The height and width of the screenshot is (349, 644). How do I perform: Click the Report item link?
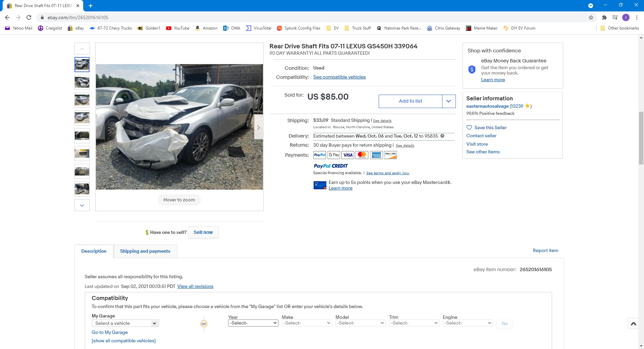pos(545,250)
